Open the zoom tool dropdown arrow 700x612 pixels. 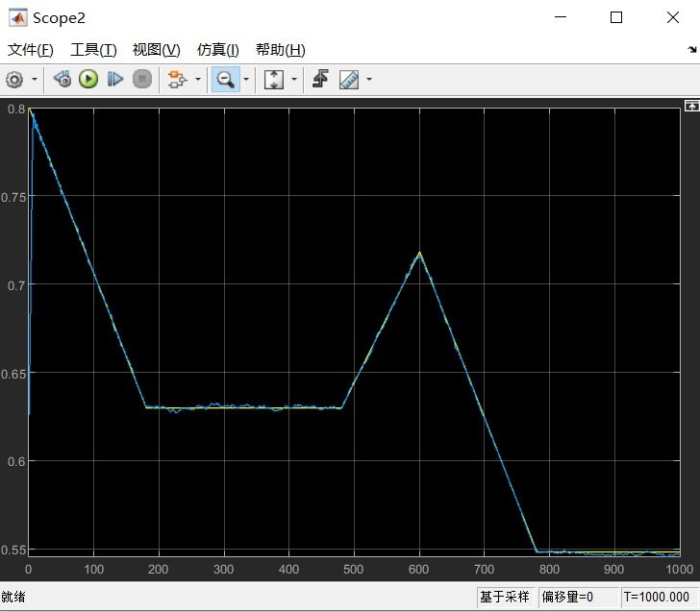click(x=246, y=80)
